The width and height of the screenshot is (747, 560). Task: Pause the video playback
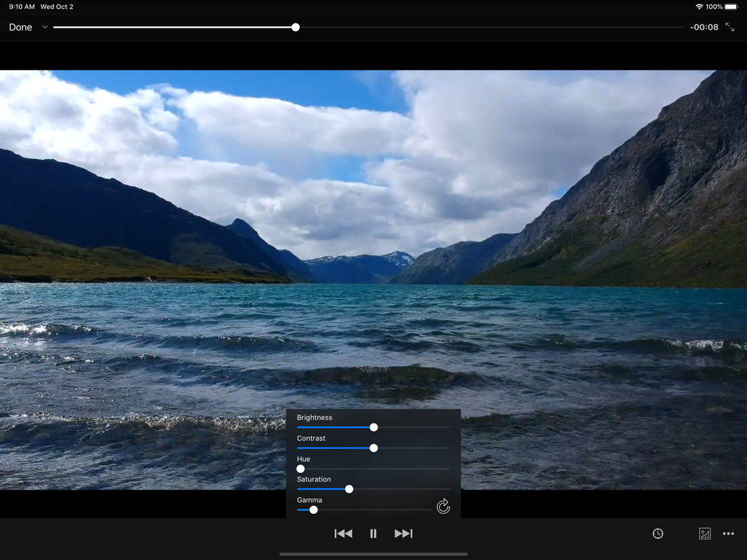(373, 534)
